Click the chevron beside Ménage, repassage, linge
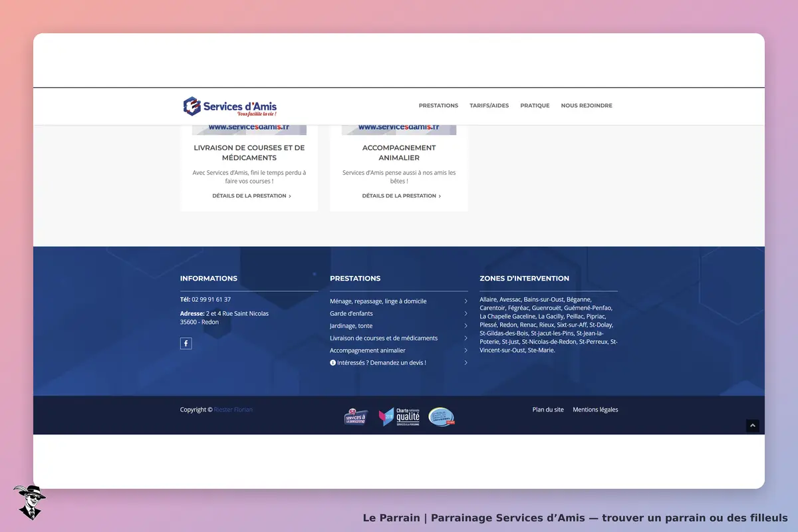The width and height of the screenshot is (798, 532). coord(465,301)
